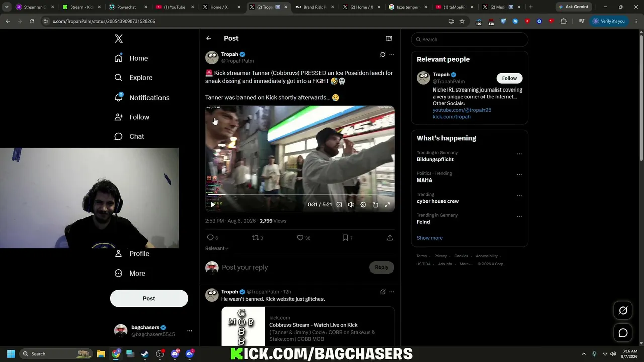
Task: Open kick.com/tropah link
Action: tap(452, 117)
